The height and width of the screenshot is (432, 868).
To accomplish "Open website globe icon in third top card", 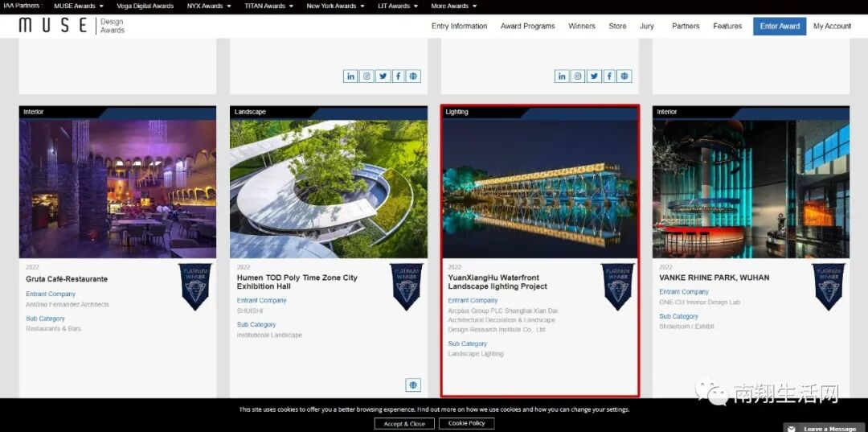I will 624,76.
